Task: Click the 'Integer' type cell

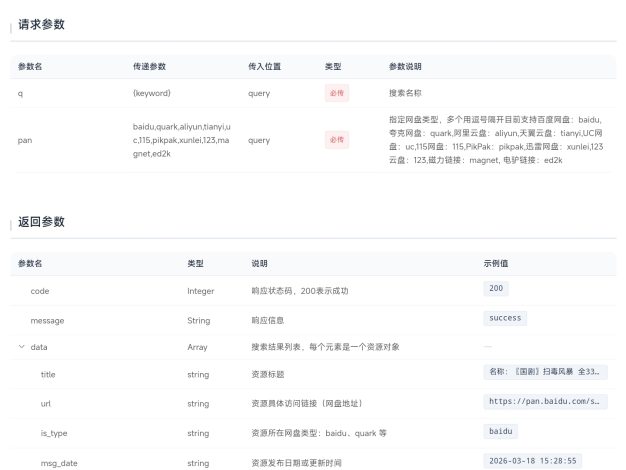Action: click(x=201, y=291)
